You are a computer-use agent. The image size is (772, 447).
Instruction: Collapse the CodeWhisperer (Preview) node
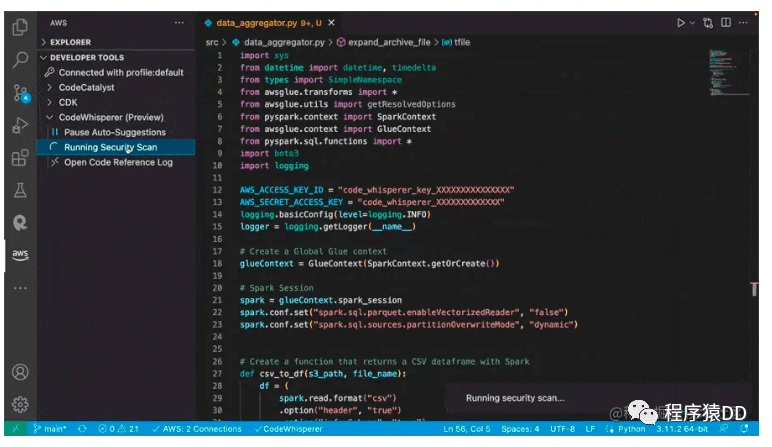tap(111, 117)
